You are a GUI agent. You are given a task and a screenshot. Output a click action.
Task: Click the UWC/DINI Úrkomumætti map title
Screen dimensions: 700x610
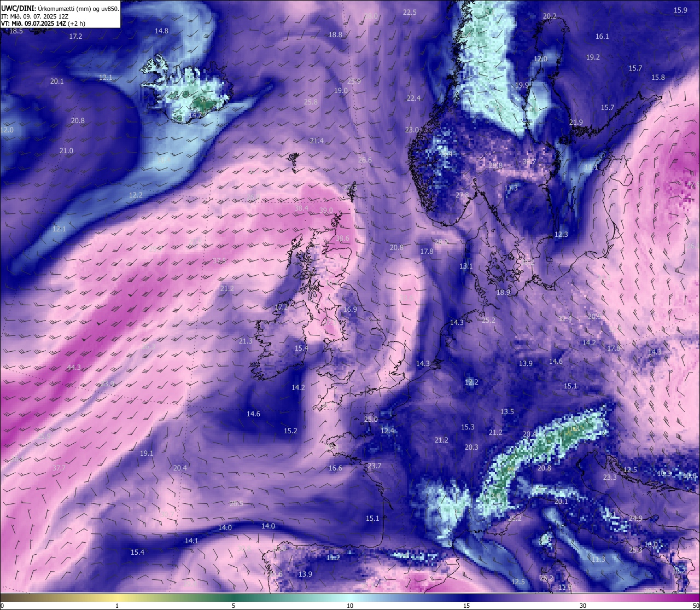[60, 9]
